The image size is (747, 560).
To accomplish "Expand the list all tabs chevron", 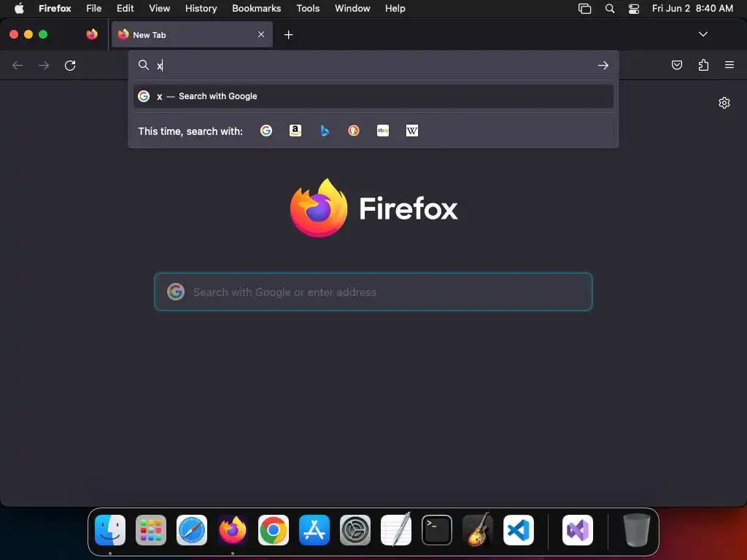I will (x=703, y=34).
